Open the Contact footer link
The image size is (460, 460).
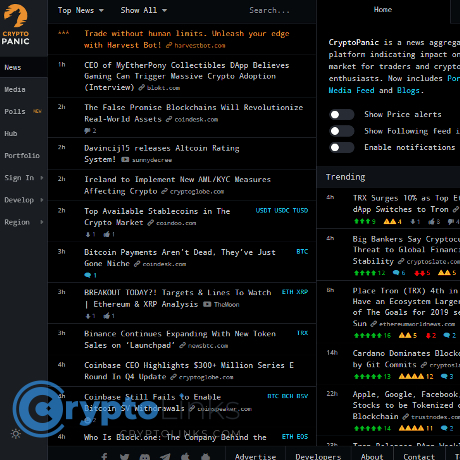point(419,456)
